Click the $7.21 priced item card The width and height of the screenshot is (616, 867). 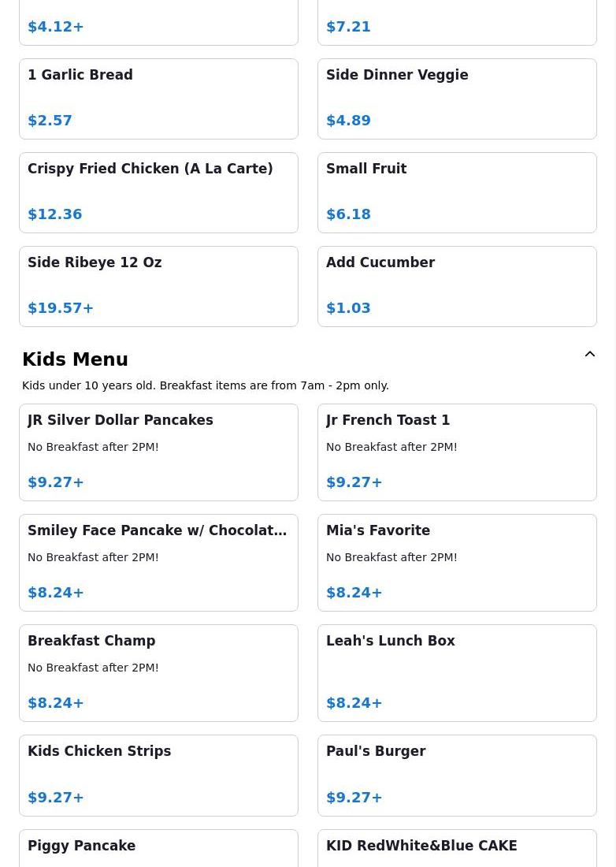[457, 24]
